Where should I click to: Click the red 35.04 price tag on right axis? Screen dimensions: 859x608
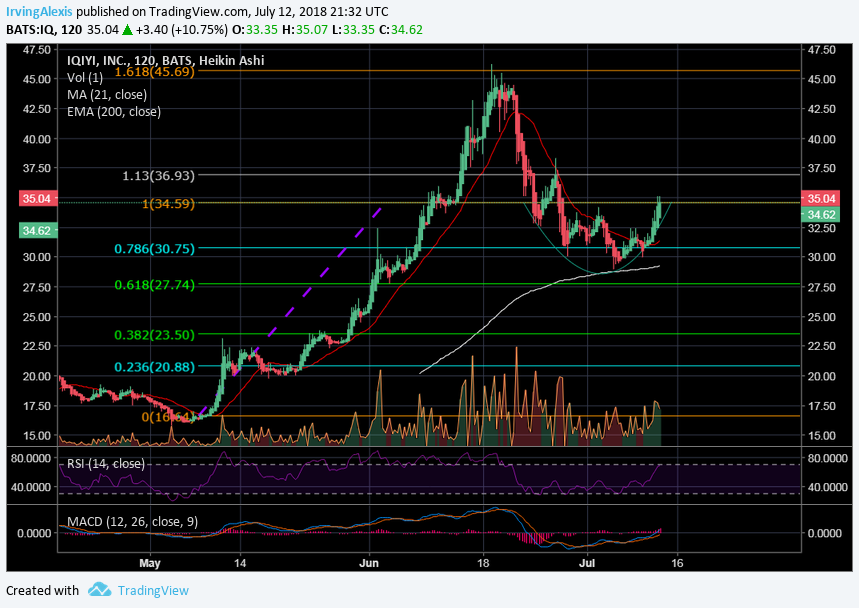pyautogui.click(x=820, y=198)
